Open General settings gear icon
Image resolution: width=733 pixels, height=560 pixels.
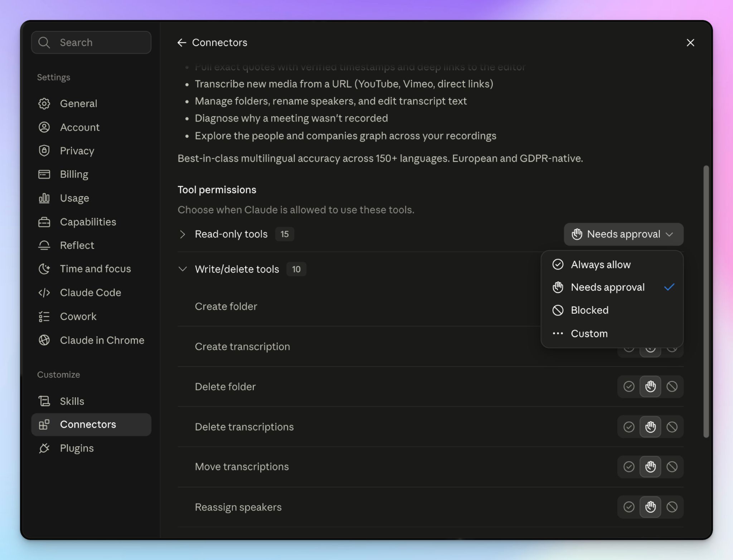[x=44, y=104]
